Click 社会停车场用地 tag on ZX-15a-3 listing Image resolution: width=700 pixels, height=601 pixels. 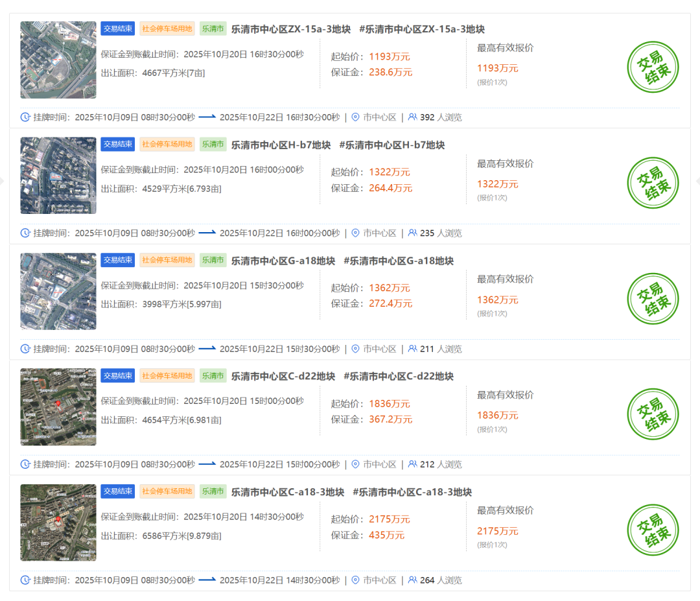click(x=167, y=29)
